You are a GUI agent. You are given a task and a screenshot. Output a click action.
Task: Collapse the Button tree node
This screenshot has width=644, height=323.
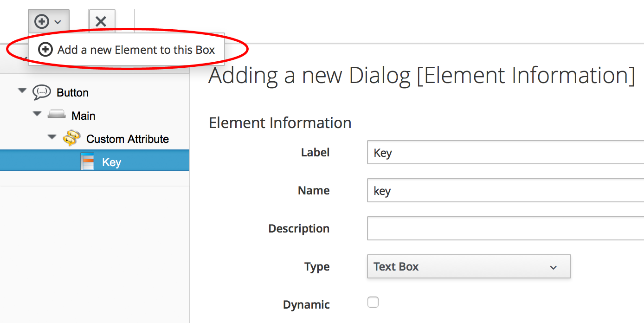tap(22, 91)
